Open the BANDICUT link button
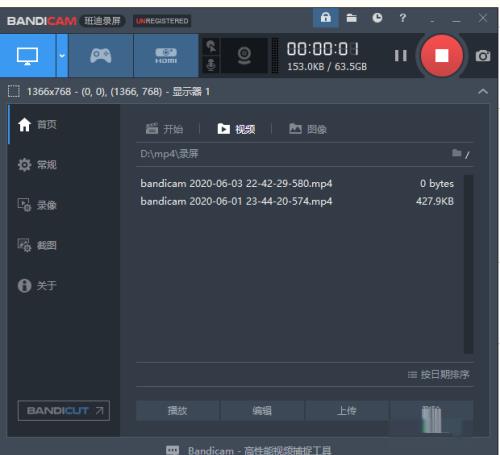 [x=64, y=411]
